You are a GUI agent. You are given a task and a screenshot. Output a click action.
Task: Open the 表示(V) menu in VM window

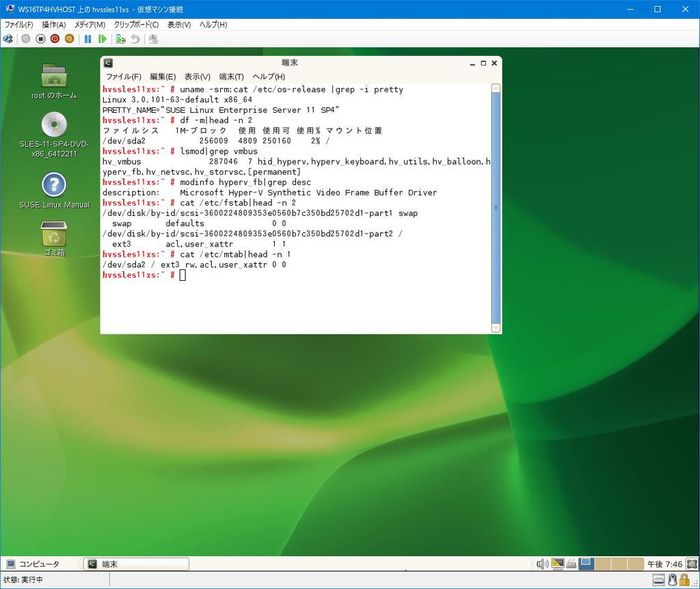179,25
